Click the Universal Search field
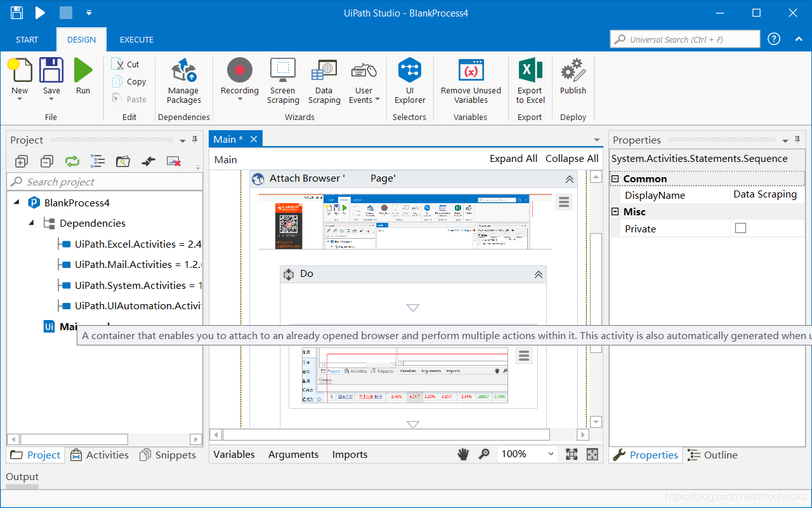Viewport: 812px width, 508px height. tap(684, 39)
